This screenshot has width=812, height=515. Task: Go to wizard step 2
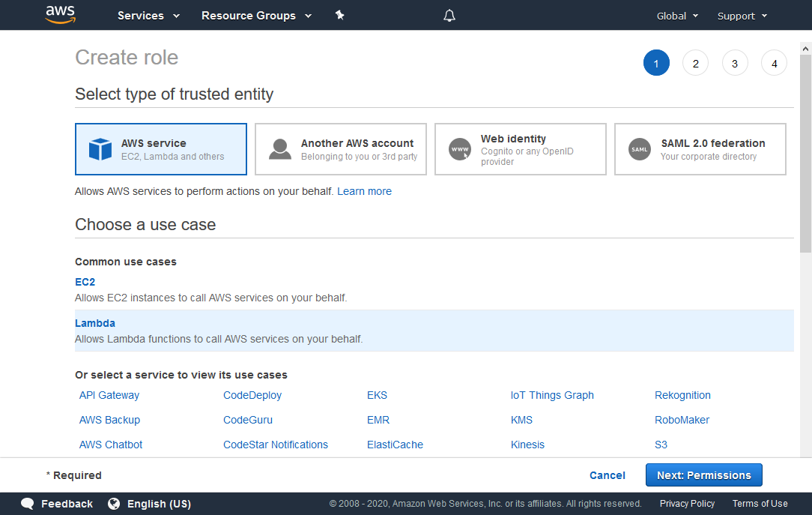click(695, 63)
